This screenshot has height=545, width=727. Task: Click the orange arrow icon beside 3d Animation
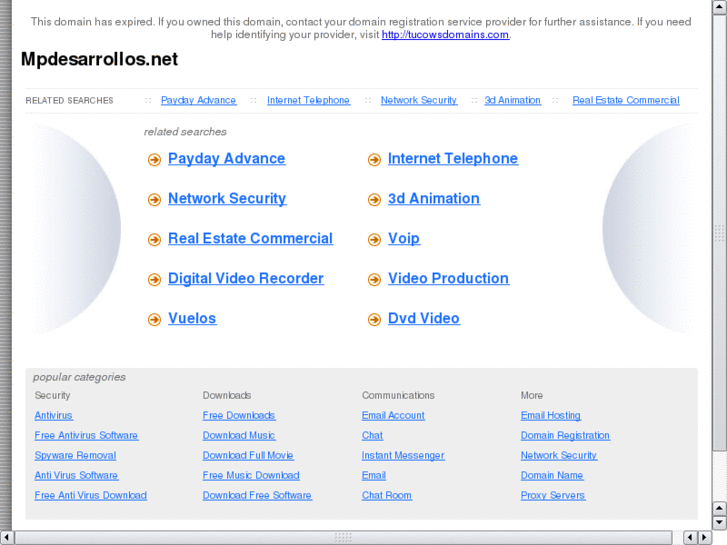pyautogui.click(x=374, y=200)
